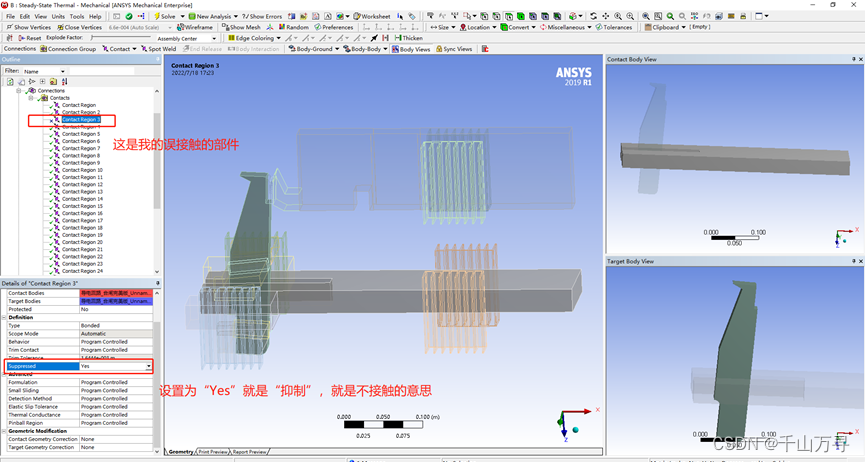Click the Type Bonded property row
Viewport: 865px width, 462px height.
[x=79, y=326]
